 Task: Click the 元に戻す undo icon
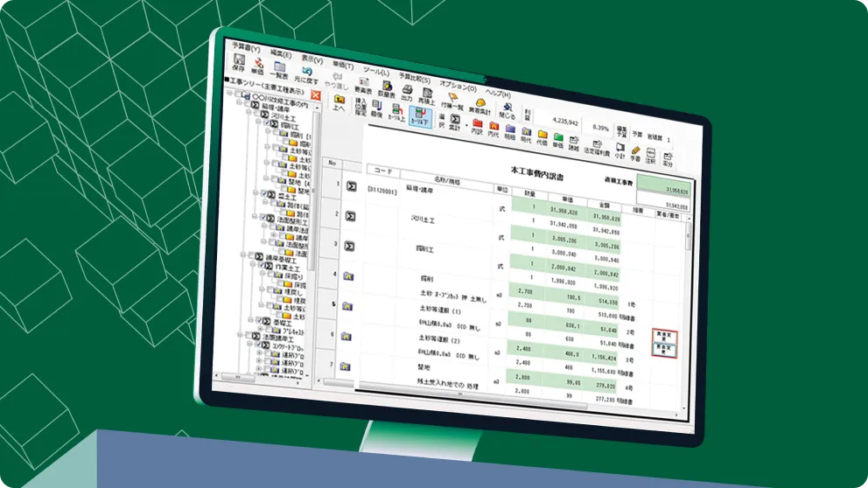[x=306, y=73]
